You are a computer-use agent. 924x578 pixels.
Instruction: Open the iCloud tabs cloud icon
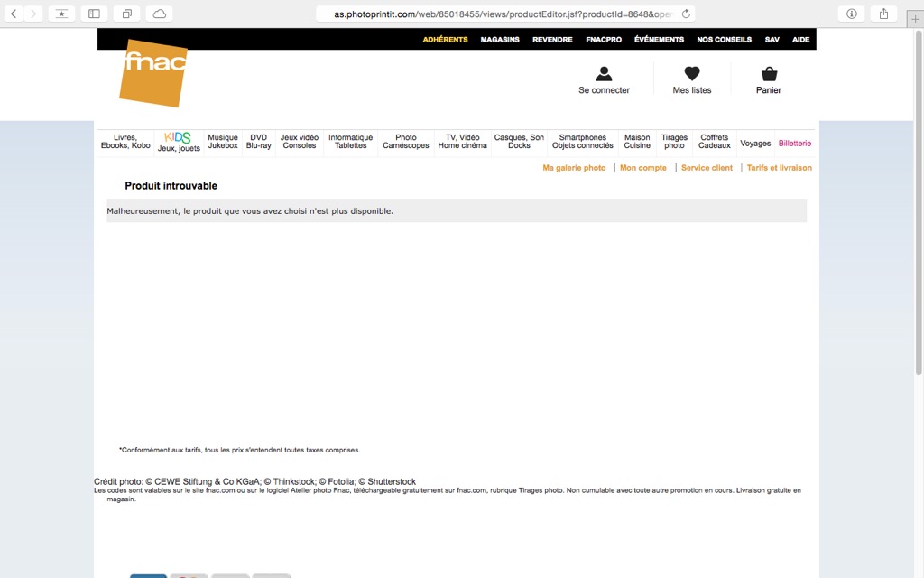coord(159,14)
